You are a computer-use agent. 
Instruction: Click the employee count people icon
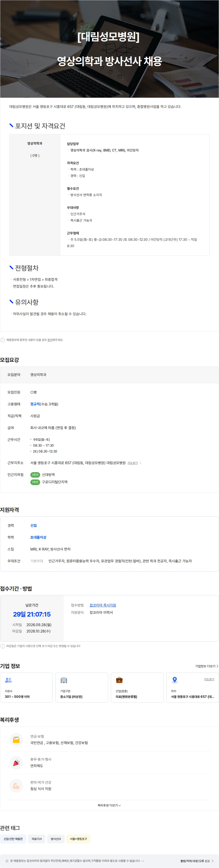pos(8,680)
